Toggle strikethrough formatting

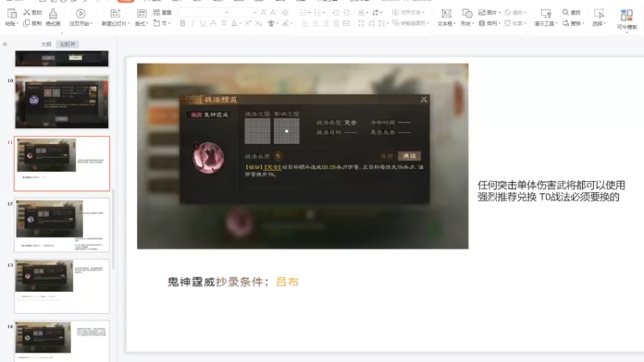(213, 23)
